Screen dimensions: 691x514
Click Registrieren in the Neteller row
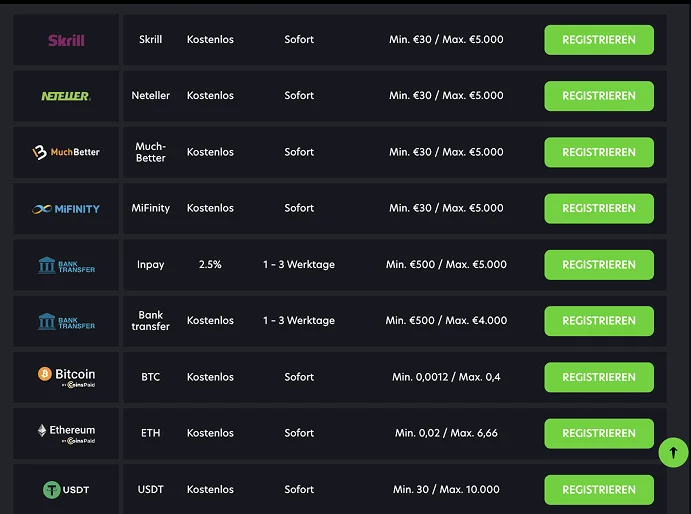point(598,96)
